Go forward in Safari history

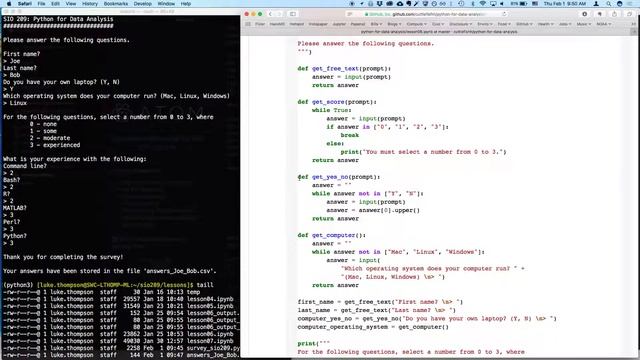tap(279, 14)
